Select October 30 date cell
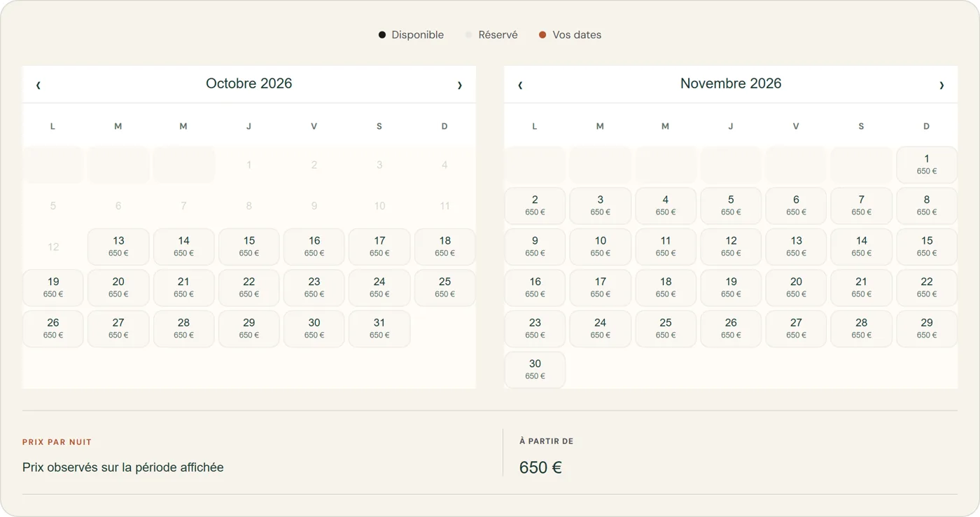Image resolution: width=980 pixels, height=517 pixels. tap(314, 329)
